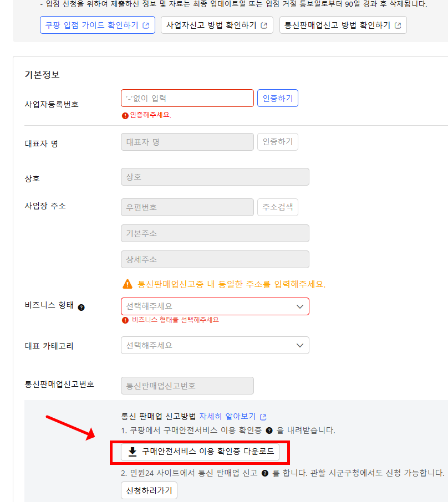The width and height of the screenshot is (448, 502).
Task: Open the 대표 카테고리 dropdown
Action: pos(215,345)
